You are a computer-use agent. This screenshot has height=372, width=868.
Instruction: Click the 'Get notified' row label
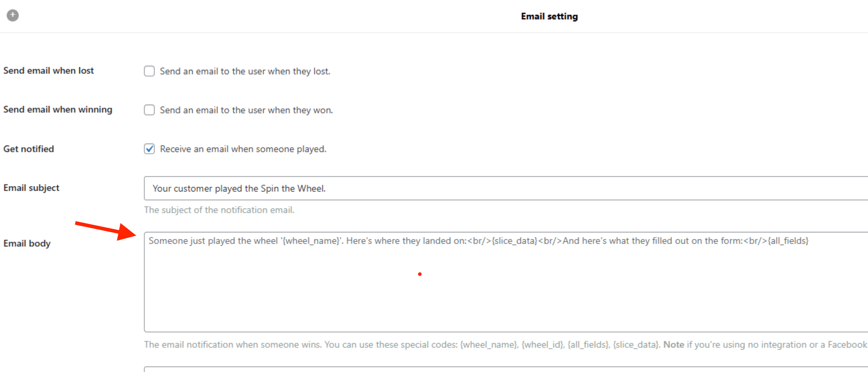pyautogui.click(x=29, y=149)
